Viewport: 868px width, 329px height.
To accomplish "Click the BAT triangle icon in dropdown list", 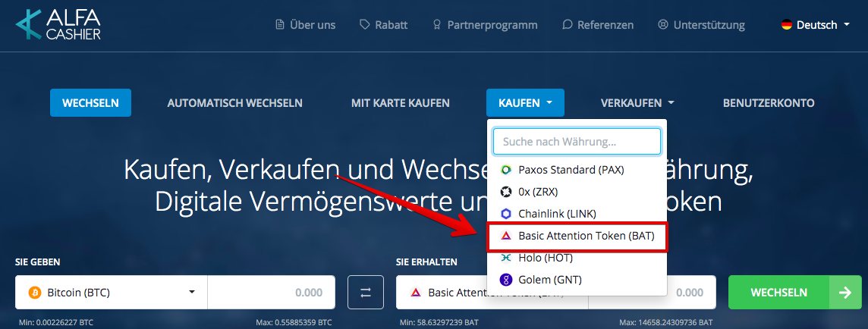I will (505, 236).
